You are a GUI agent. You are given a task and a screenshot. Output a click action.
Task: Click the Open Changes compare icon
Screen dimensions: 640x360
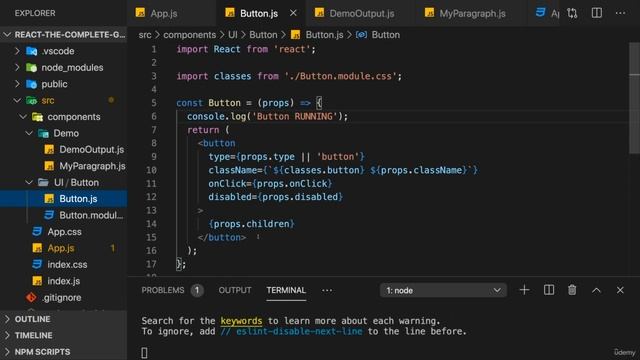pyautogui.click(x=572, y=13)
